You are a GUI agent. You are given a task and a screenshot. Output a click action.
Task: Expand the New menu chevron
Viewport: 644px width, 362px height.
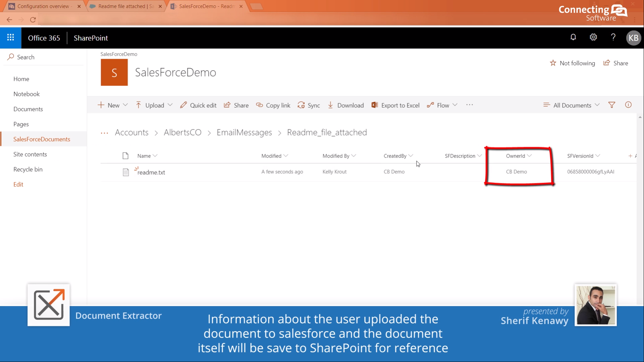(x=125, y=105)
